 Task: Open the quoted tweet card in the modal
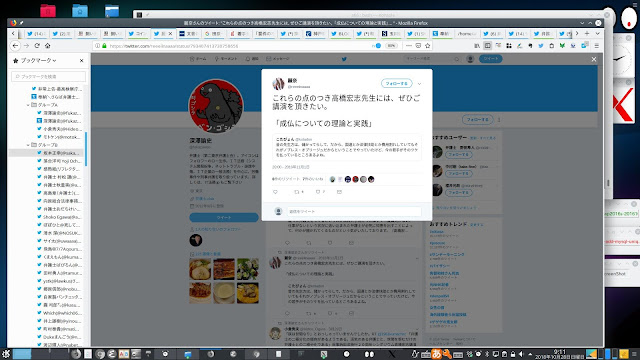click(347, 147)
